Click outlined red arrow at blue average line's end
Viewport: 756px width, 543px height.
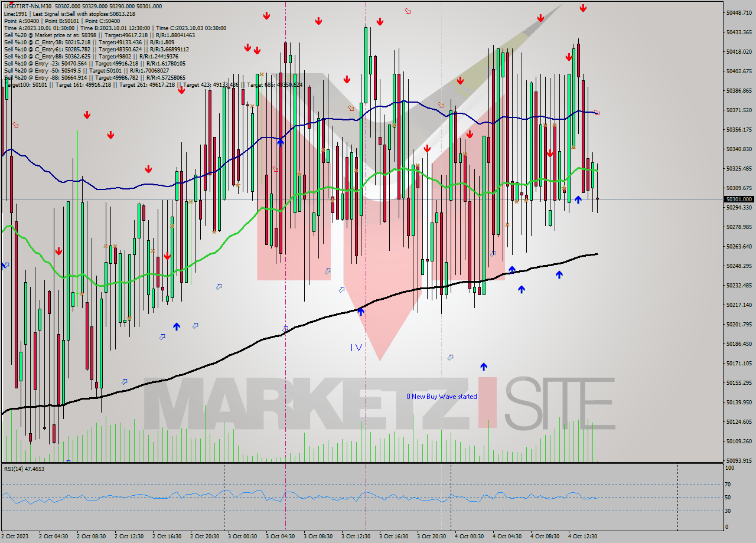pos(597,112)
